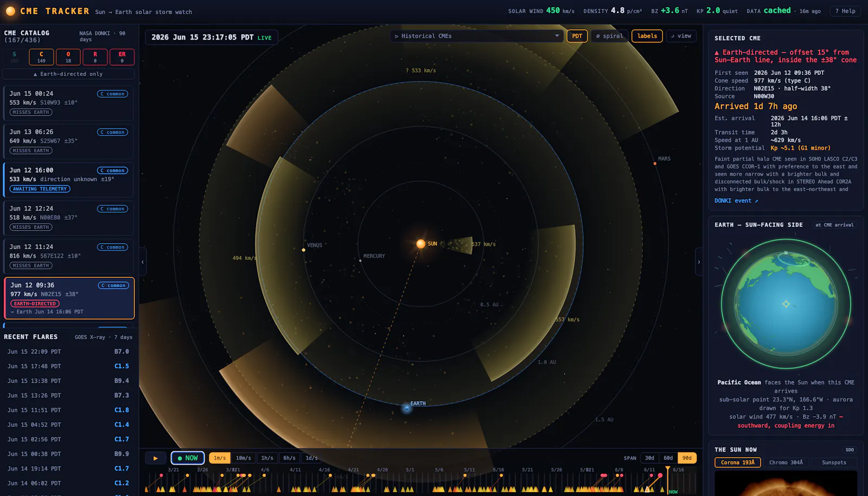This screenshot has width=868, height=496.
Task: Toggle the O class filter showing 18
Action: coord(68,57)
